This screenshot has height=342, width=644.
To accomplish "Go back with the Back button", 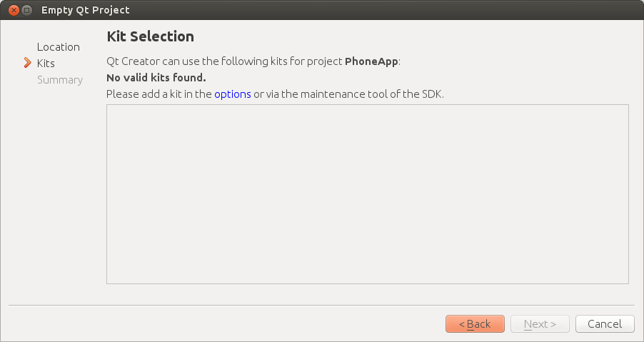I will [x=475, y=324].
